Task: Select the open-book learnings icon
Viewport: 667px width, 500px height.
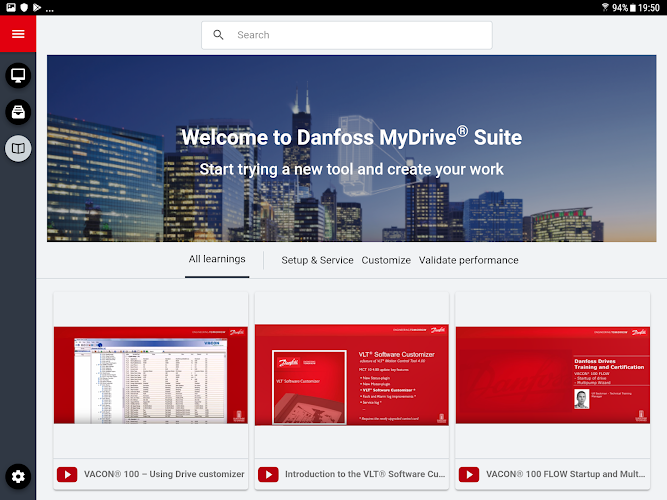Action: tap(18, 149)
